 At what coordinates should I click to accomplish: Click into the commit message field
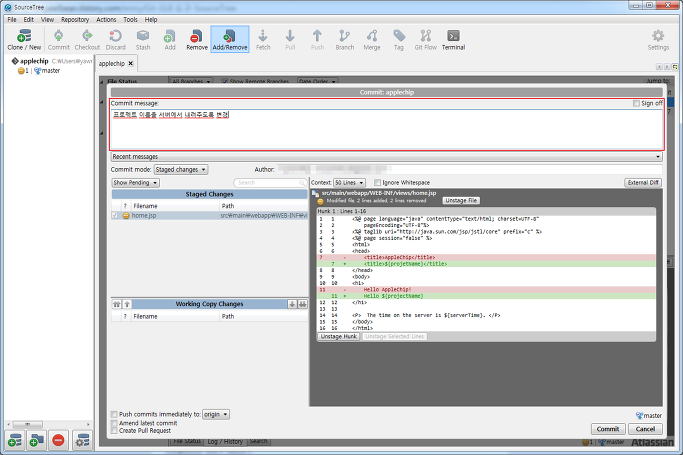point(386,129)
